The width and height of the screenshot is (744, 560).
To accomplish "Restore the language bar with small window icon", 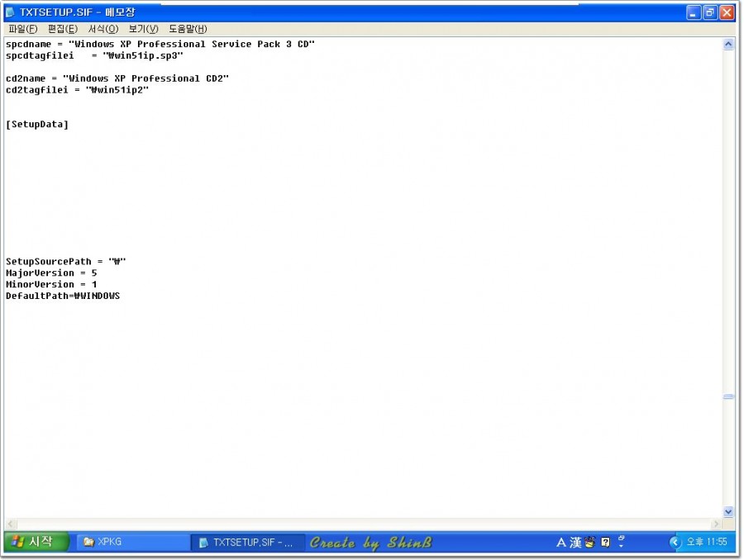I will tap(622, 538).
